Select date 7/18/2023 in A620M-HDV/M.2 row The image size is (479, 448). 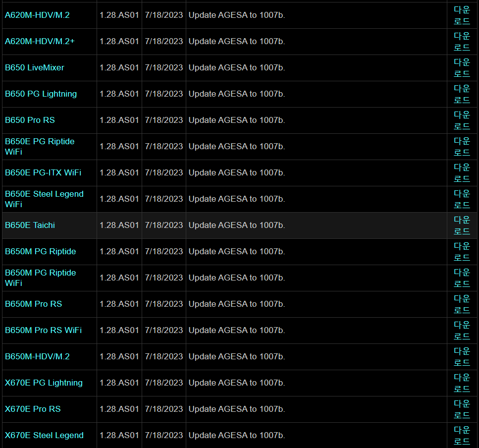[164, 15]
